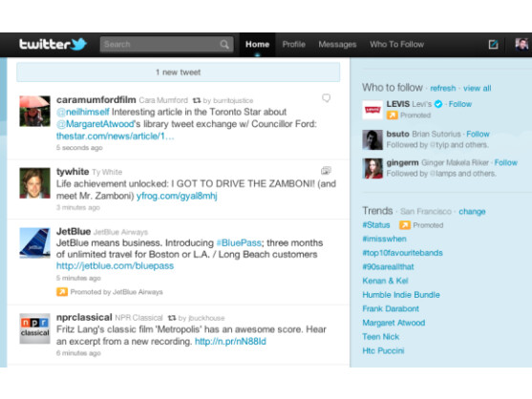Click the verified badge next to Levi's

tap(438, 104)
